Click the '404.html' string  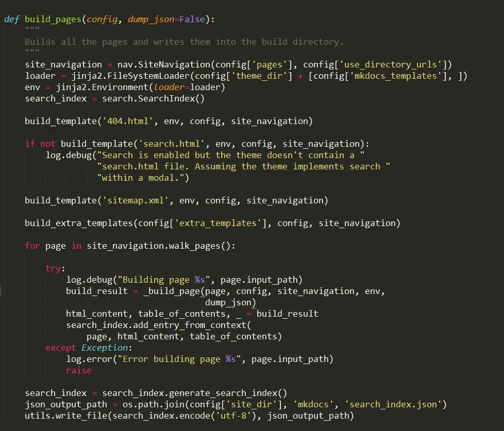pyautogui.click(x=128, y=121)
